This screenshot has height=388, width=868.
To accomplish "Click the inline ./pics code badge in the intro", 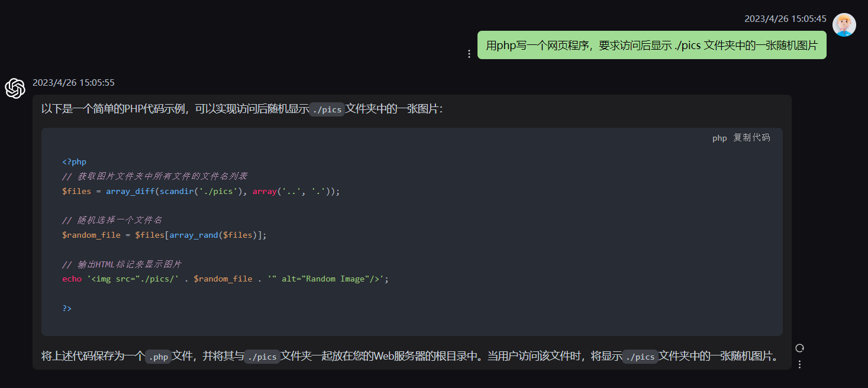I will pyautogui.click(x=327, y=109).
